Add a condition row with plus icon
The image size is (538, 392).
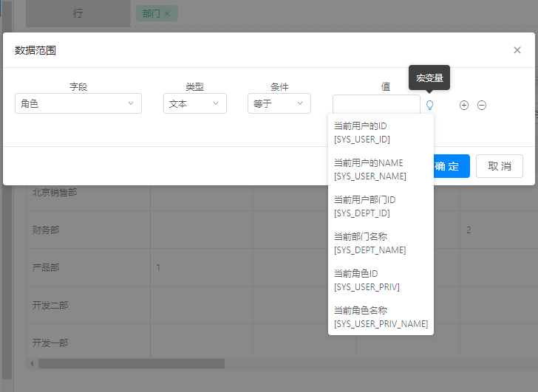[x=464, y=105]
